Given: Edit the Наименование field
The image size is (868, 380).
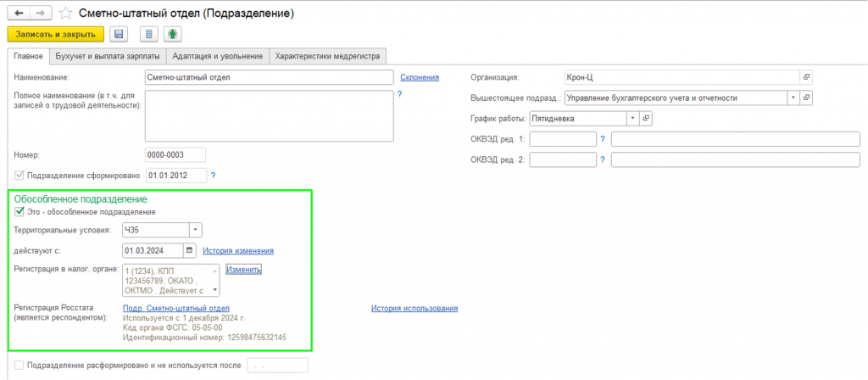Looking at the screenshot, I should (269, 77).
